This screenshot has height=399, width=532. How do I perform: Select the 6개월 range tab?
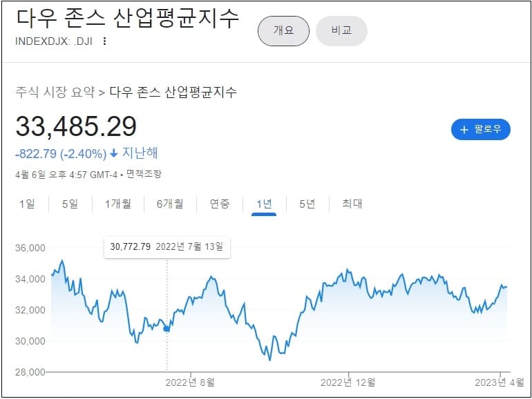click(170, 204)
